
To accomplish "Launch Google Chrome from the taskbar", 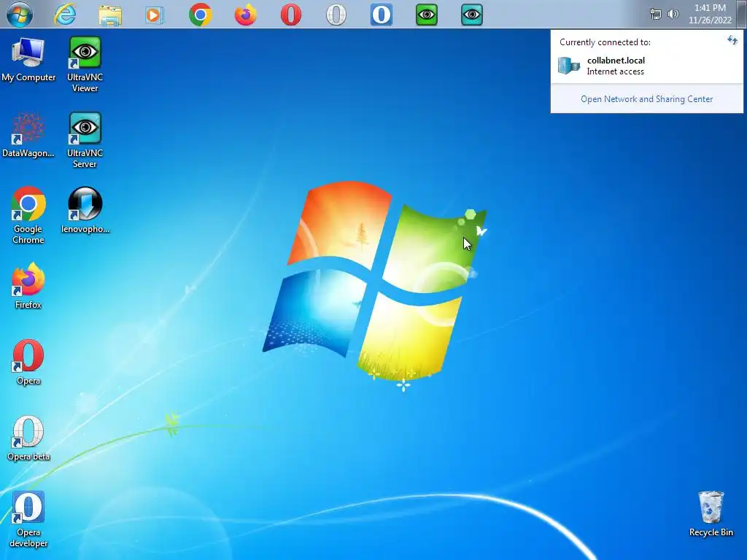I will (x=201, y=15).
